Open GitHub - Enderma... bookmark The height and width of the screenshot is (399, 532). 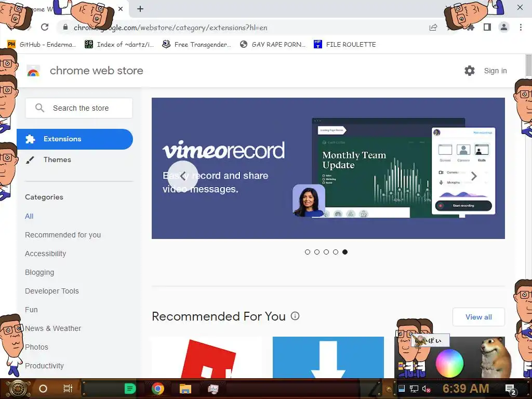[x=42, y=45]
